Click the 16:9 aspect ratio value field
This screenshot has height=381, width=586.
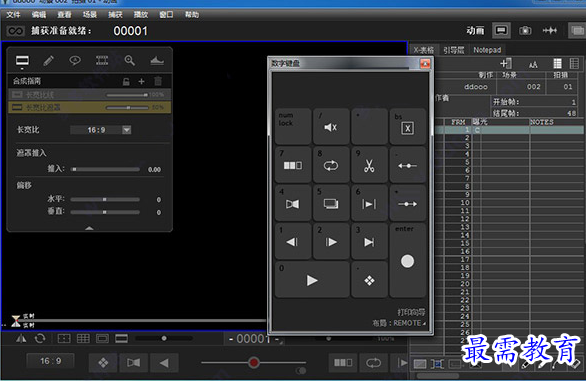click(96, 130)
